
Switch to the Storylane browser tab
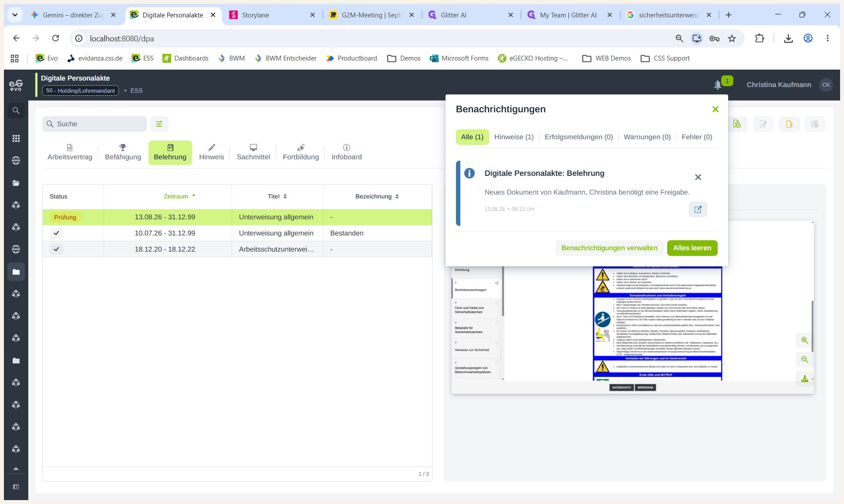coord(272,15)
